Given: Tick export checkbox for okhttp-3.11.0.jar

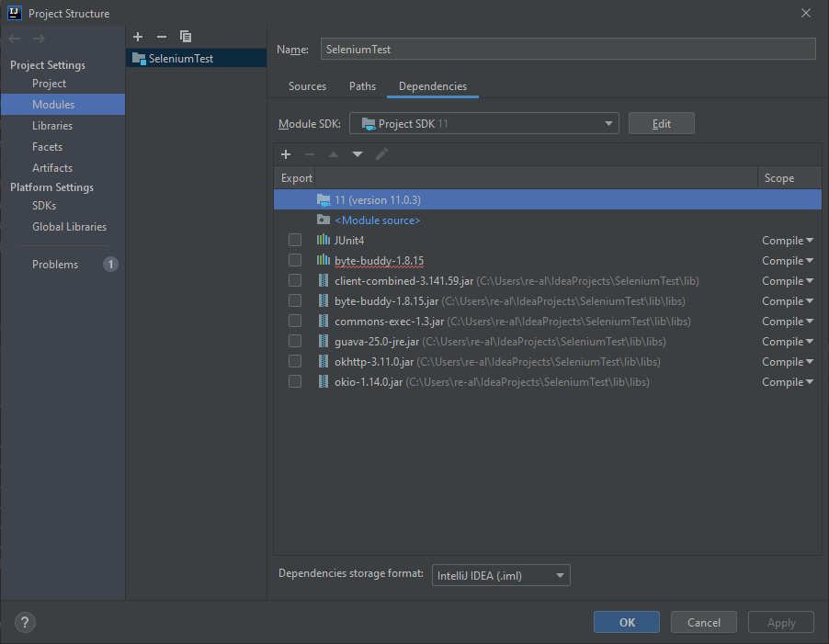Looking at the screenshot, I should click(295, 361).
